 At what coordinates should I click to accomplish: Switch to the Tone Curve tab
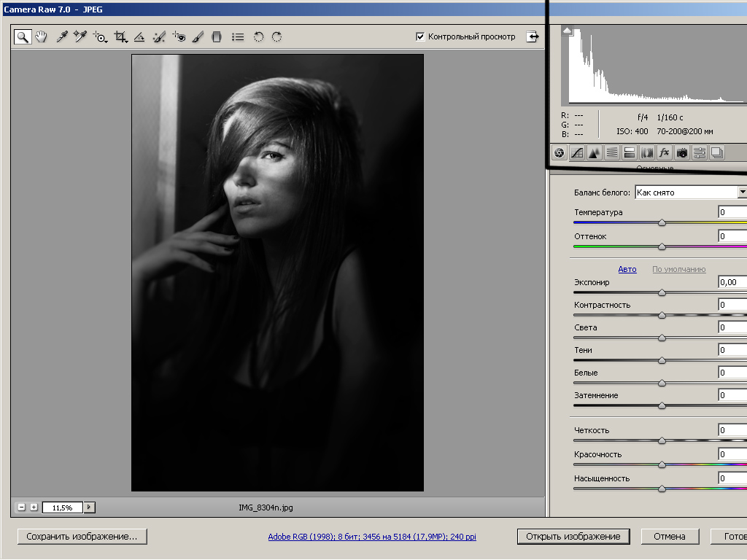click(577, 152)
